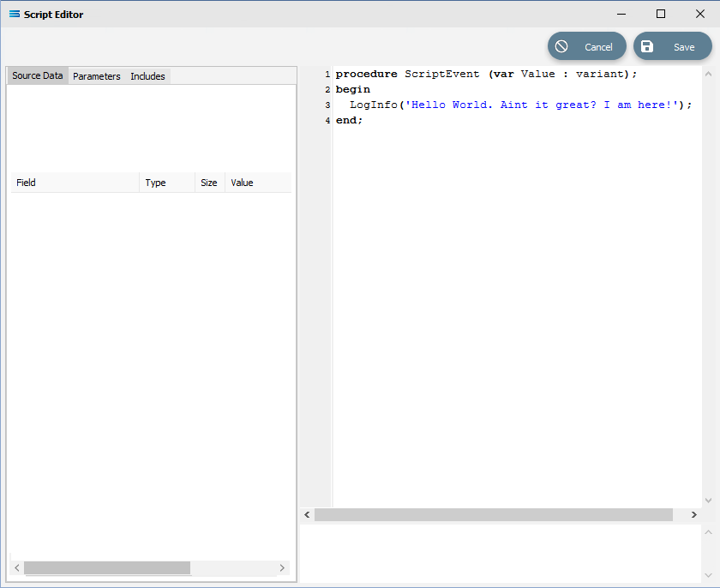Viewport: 720px width, 588px height.
Task: Click the code editor horizontal scrollbar thumb
Action: point(494,514)
